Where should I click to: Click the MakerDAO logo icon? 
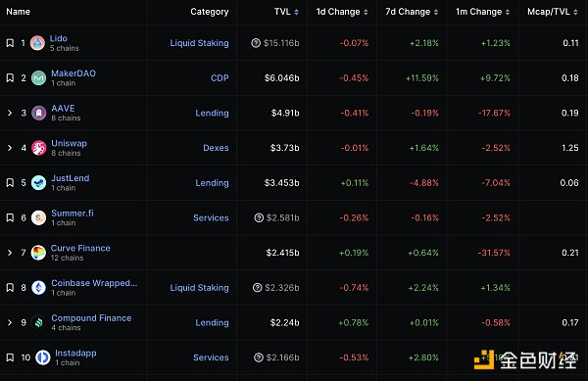[38, 78]
